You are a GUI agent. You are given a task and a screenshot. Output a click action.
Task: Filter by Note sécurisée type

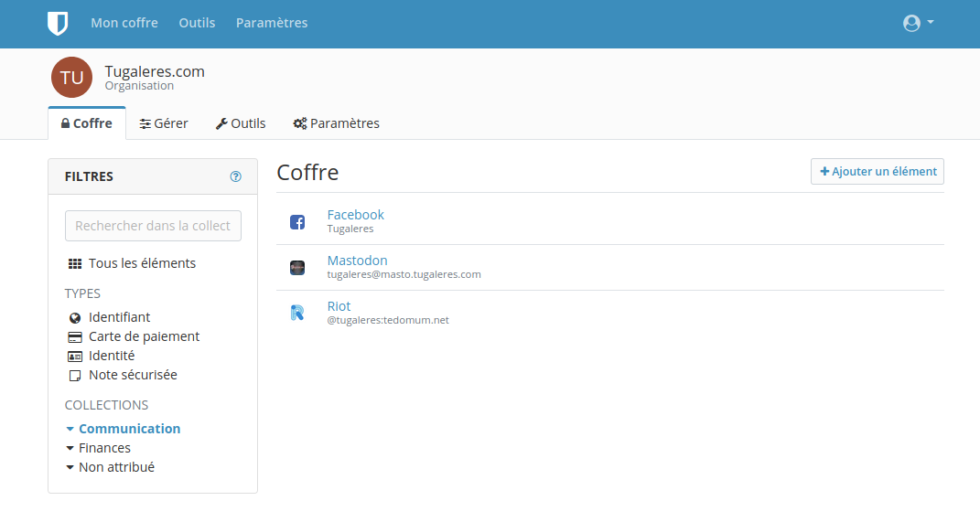coord(133,375)
